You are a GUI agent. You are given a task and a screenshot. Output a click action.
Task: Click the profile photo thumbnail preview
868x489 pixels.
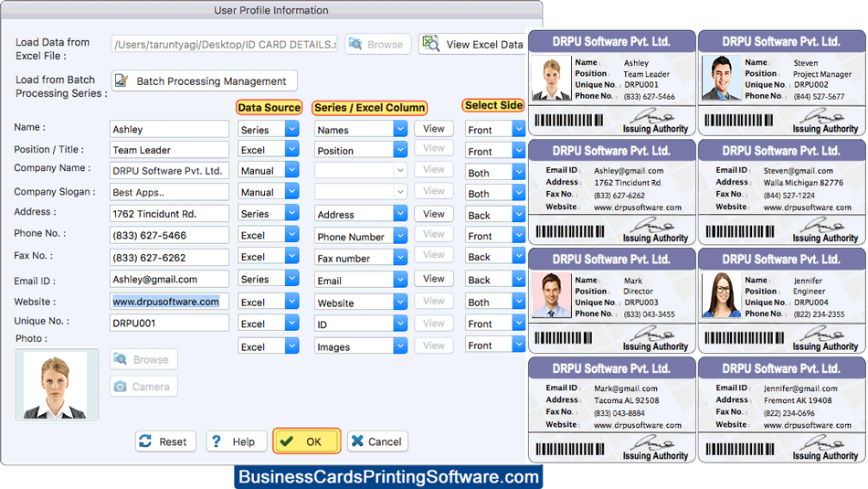(57, 385)
